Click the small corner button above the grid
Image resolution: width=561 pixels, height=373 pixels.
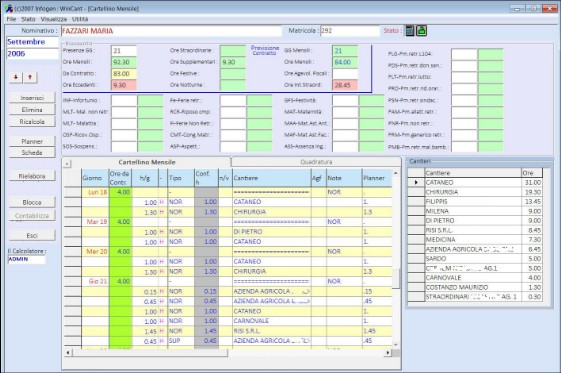coord(67,164)
